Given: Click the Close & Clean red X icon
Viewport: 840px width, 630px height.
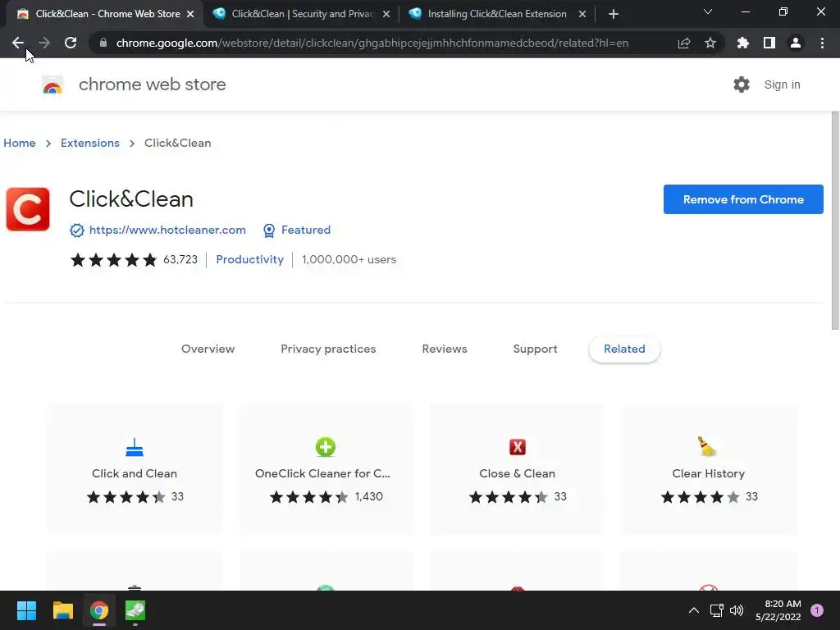Looking at the screenshot, I should 517,447.
